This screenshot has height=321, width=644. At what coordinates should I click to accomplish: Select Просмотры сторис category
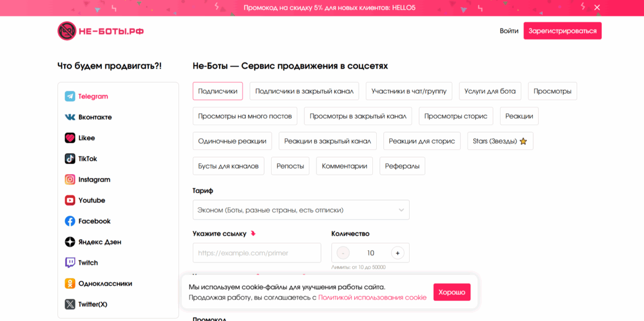(x=456, y=116)
